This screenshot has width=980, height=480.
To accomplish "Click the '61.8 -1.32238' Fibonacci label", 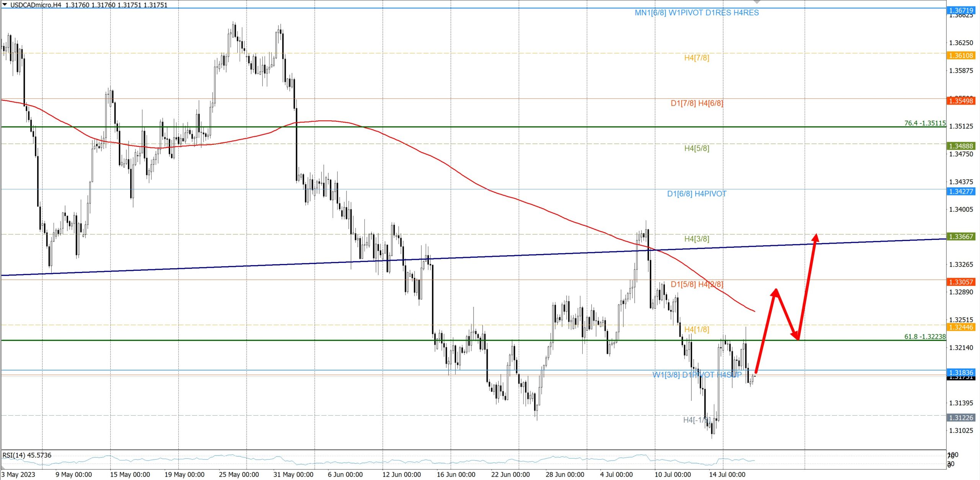I will (x=924, y=337).
